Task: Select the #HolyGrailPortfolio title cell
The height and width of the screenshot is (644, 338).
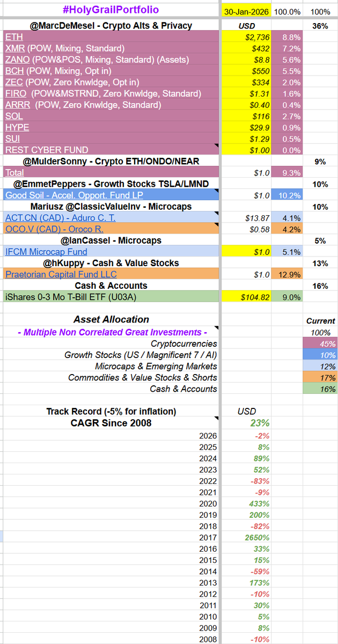Action: (x=112, y=10)
